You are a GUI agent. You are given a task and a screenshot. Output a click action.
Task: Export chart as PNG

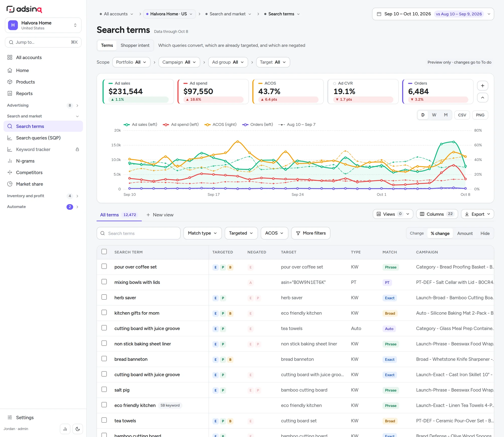coord(480,115)
